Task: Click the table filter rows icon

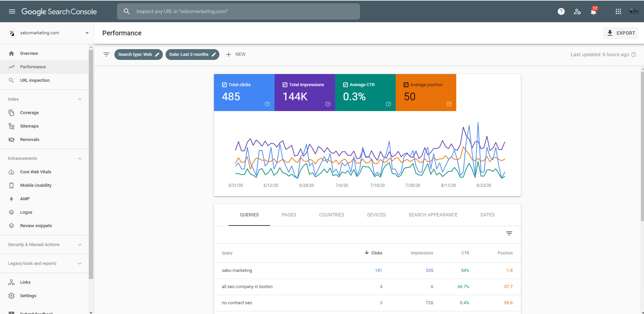Action: tap(509, 234)
